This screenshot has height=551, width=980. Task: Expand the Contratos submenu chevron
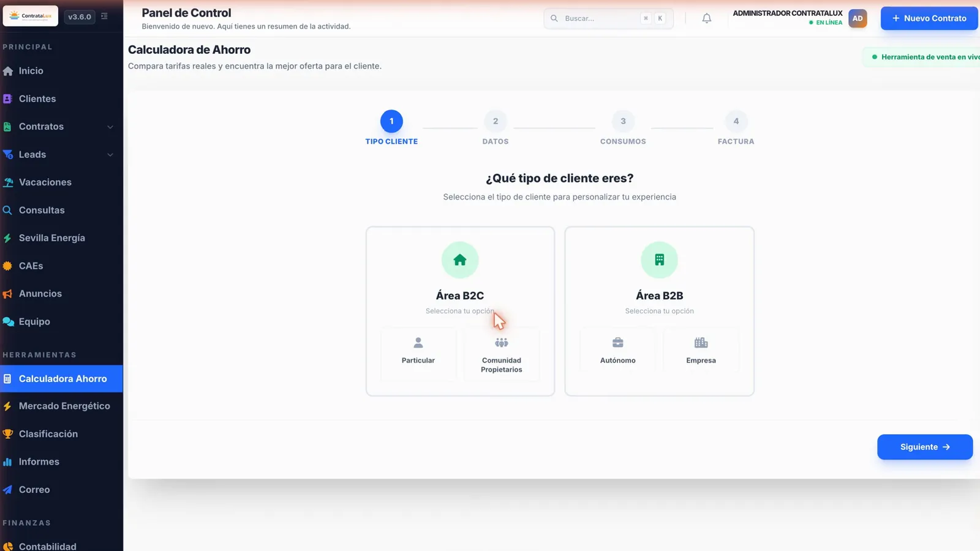tap(110, 127)
